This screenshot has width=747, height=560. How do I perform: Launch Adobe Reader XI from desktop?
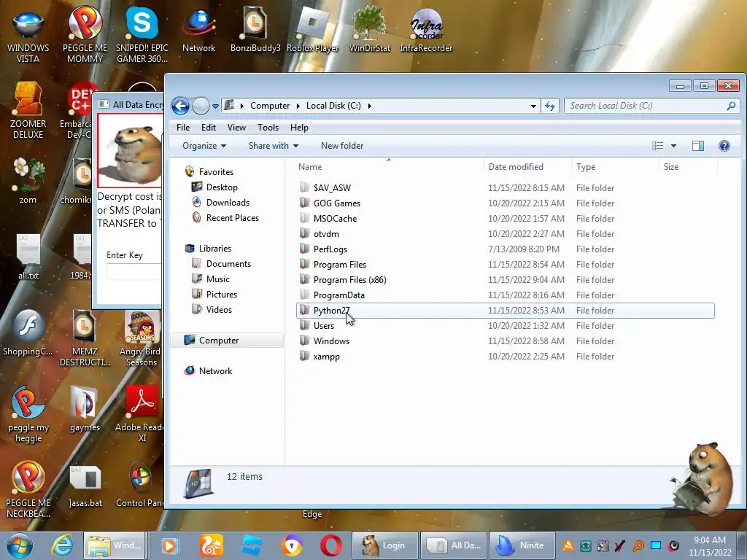[142, 413]
